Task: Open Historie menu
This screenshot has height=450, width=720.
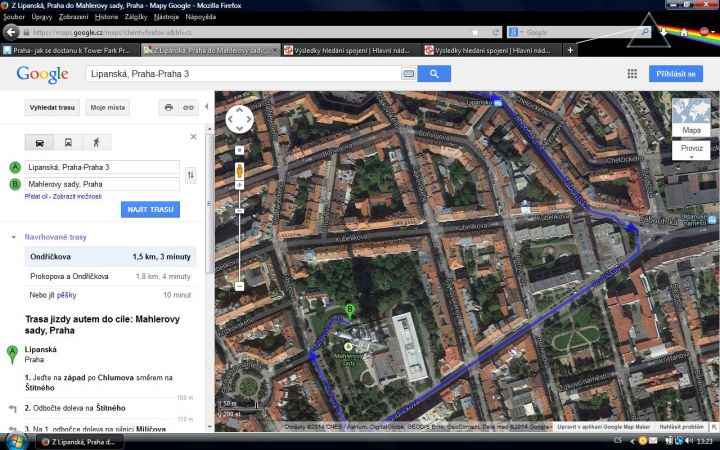Action: coord(107,17)
